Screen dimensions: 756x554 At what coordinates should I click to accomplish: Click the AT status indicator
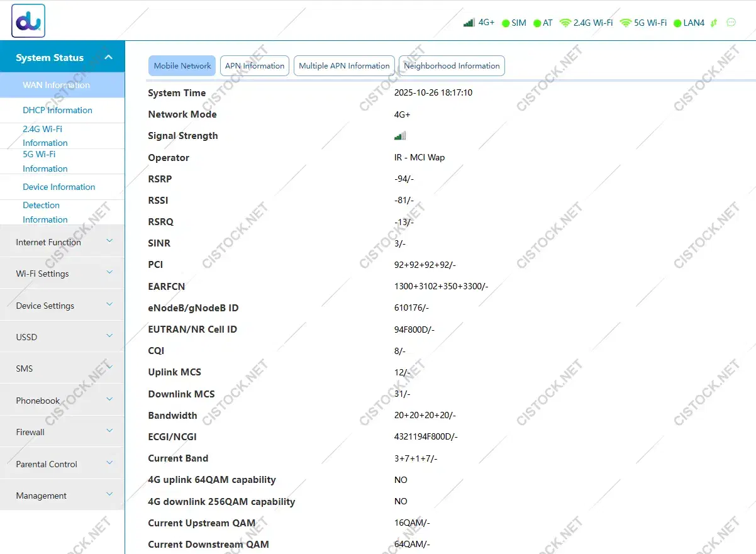point(542,23)
